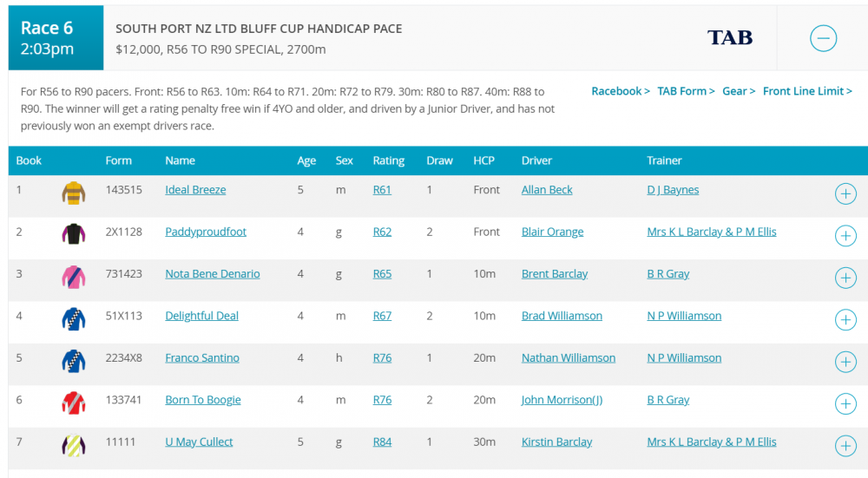Click U May Cullect's yellow striped silks icon
Viewport: 868px width, 478px height.
[74, 444]
